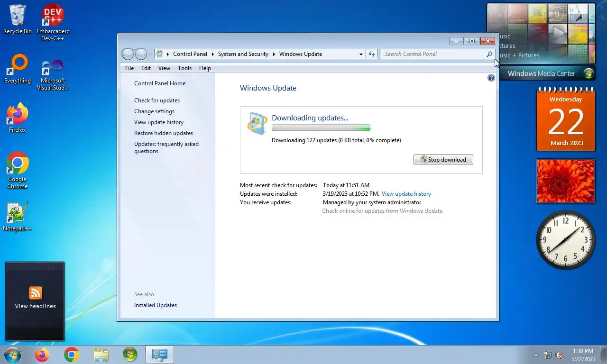Open the Windows Media Center logo
Viewport: 607px width, 364px height.
click(589, 73)
